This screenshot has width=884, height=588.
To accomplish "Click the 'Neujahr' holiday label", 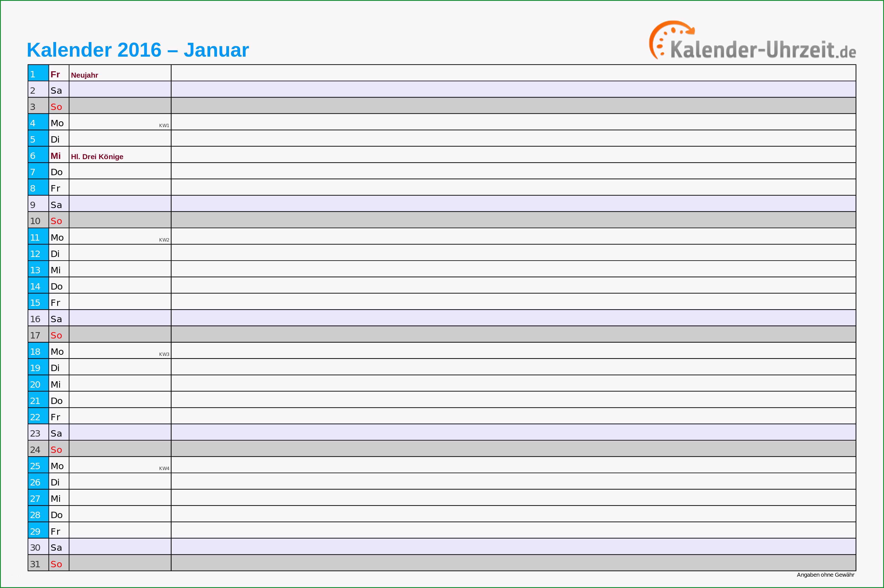I will [x=84, y=75].
